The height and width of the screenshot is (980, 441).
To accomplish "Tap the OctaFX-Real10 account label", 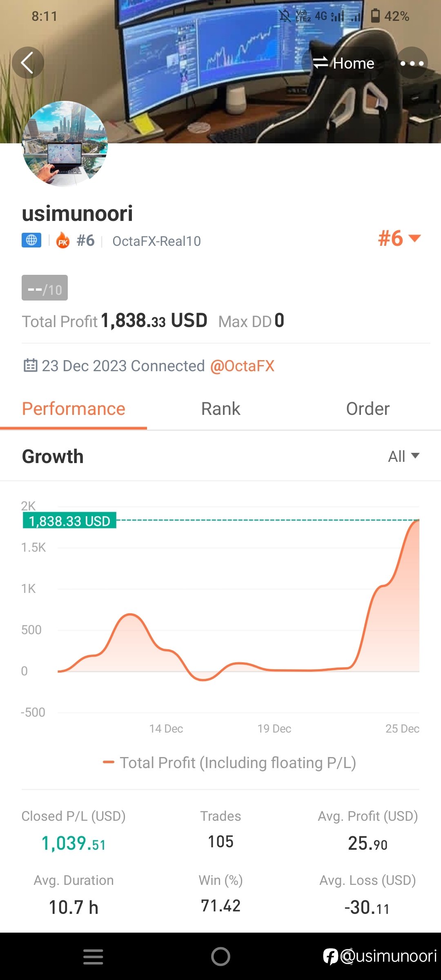I will (x=156, y=241).
